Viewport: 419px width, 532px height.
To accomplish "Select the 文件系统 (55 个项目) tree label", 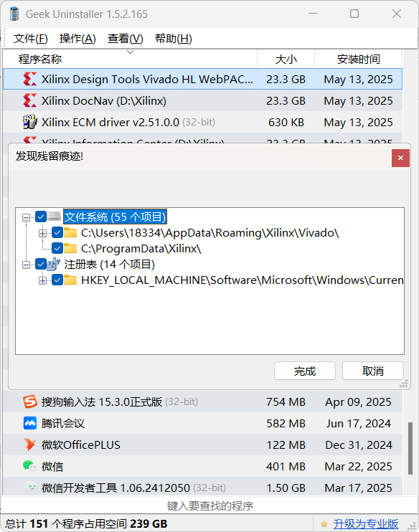I will tap(115, 217).
